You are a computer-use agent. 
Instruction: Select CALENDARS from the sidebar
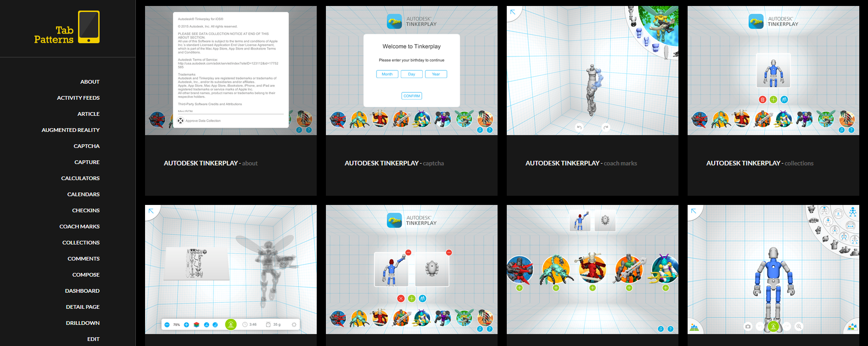point(84,194)
